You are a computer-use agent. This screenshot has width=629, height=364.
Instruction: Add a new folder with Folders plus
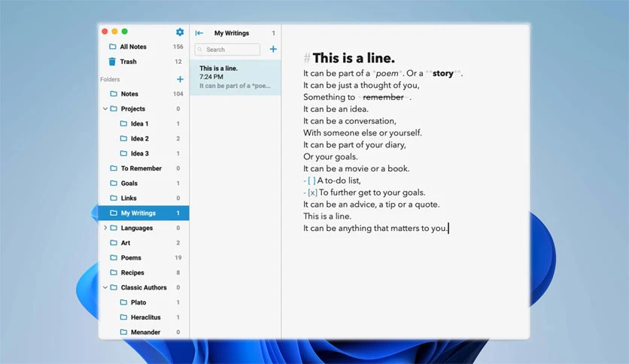click(180, 80)
